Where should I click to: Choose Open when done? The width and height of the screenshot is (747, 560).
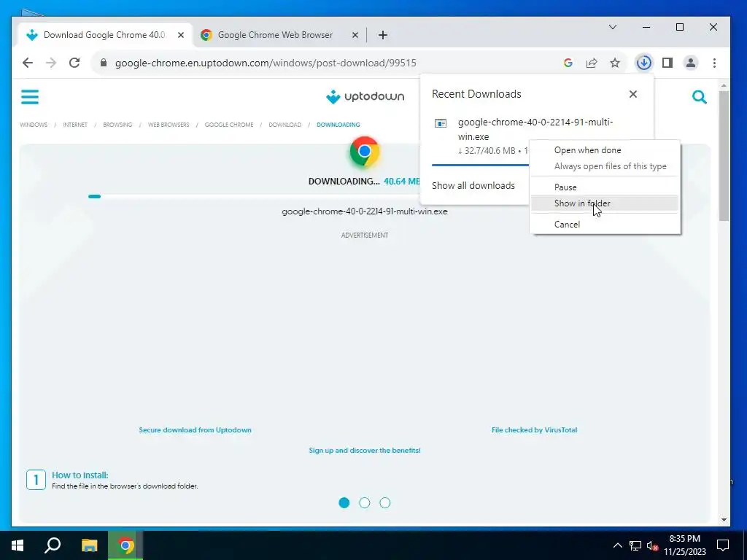605,150
